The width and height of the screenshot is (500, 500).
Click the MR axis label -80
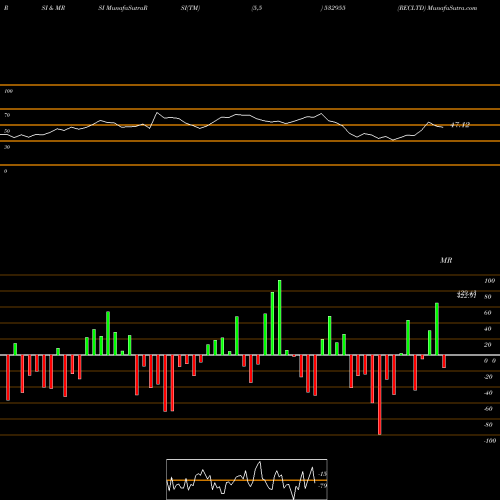tap(488, 425)
